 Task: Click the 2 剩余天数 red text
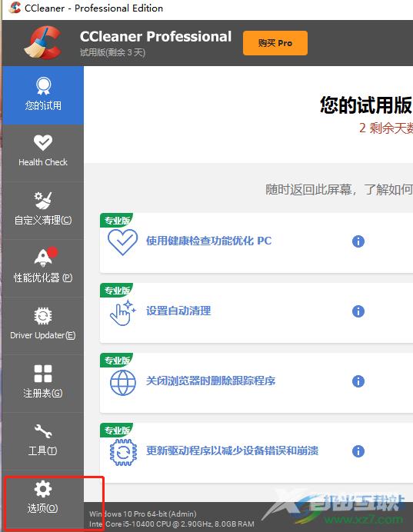click(x=386, y=128)
